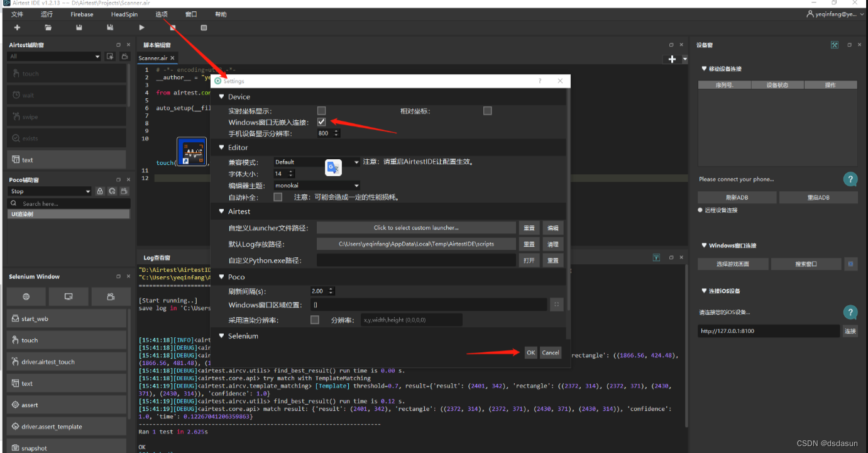The width and height of the screenshot is (868, 453).
Task: Click the help icon beside iOS device prompt
Action: (850, 312)
